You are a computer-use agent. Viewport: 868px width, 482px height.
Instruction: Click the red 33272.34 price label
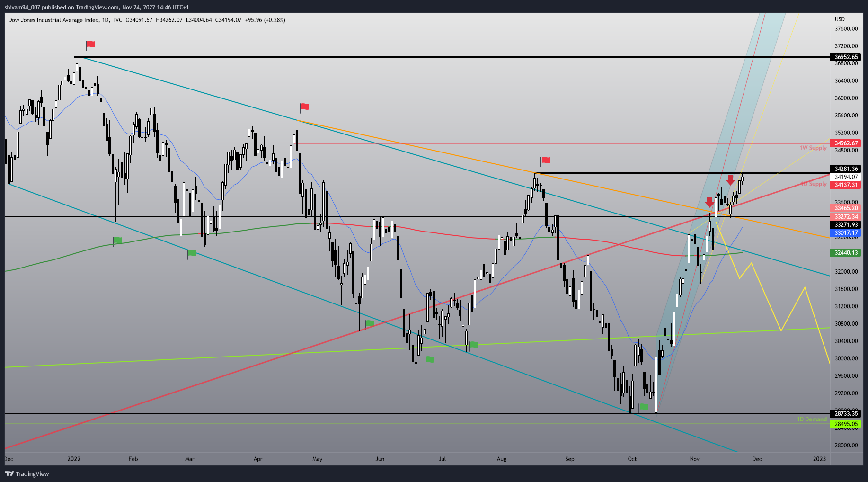pyautogui.click(x=846, y=217)
